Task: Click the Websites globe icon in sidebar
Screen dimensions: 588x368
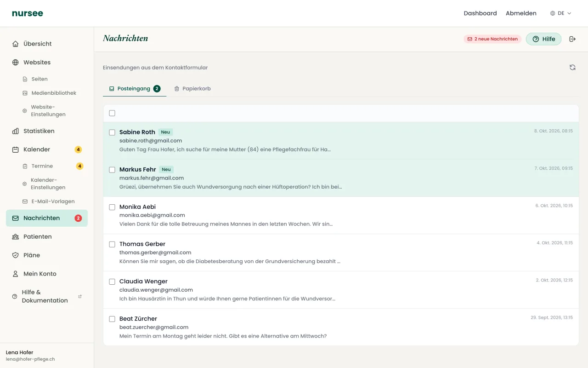Action: point(16,63)
